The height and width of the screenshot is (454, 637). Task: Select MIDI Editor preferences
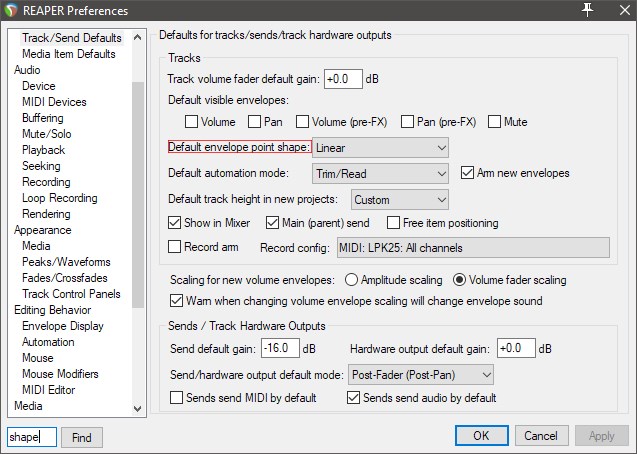click(48, 390)
